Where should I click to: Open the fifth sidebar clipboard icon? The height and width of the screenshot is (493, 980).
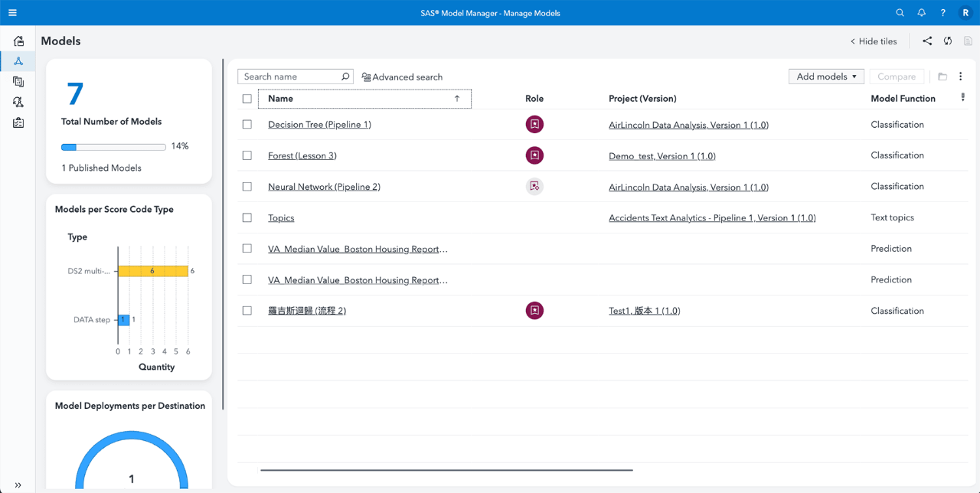[x=18, y=122]
